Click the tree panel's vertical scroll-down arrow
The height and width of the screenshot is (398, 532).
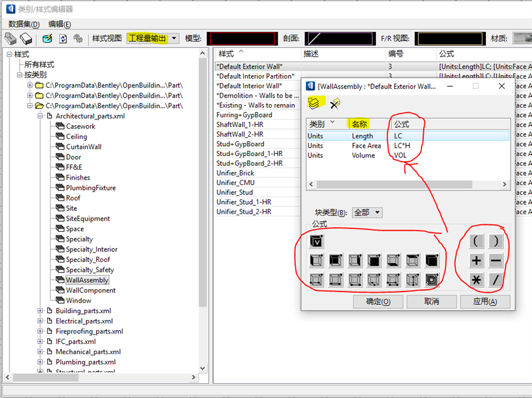(202, 368)
